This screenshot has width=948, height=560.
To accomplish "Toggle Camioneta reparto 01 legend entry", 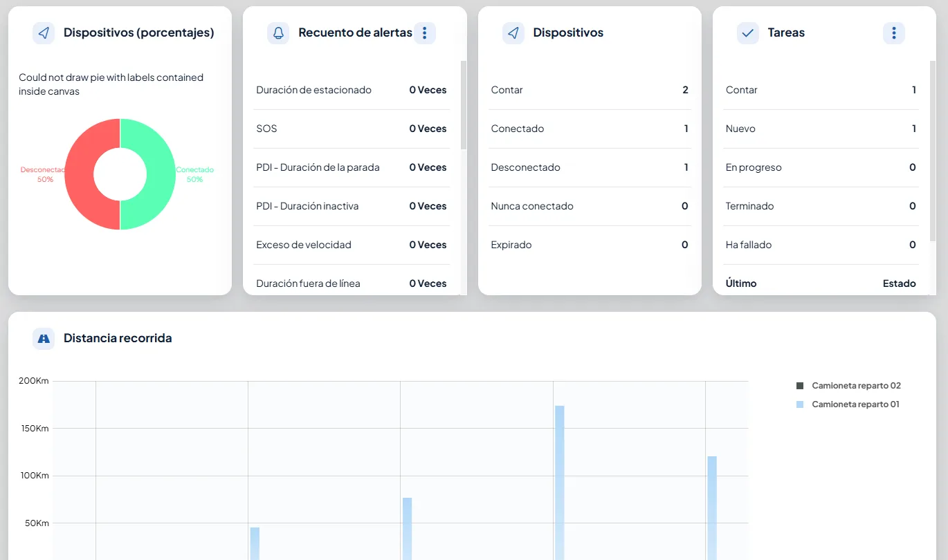I will pos(848,404).
